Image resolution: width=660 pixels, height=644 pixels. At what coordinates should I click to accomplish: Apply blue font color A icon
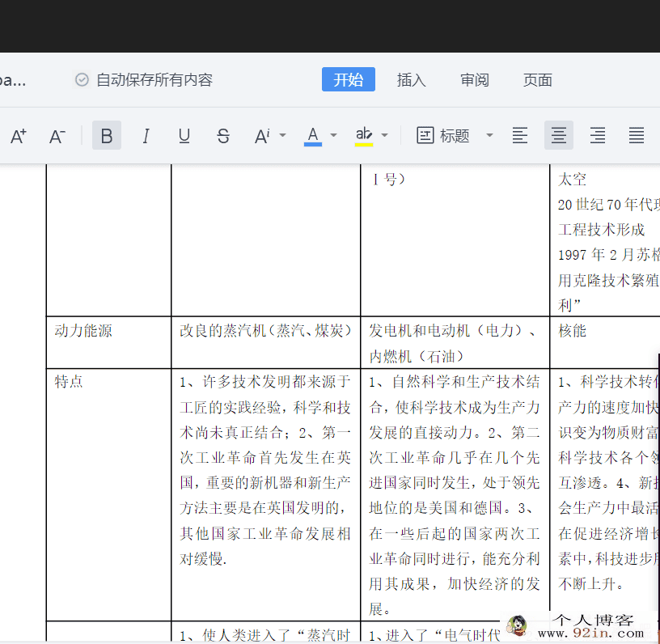coord(313,136)
